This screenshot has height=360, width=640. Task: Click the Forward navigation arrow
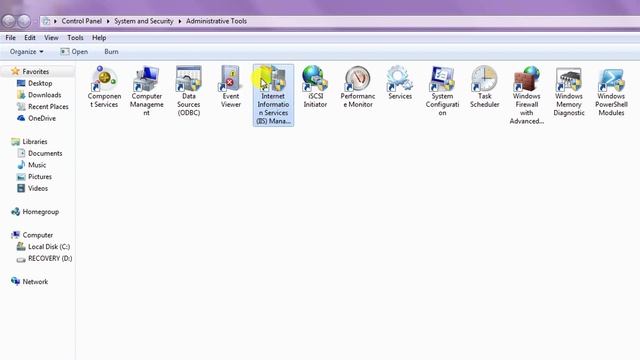pos(24,21)
